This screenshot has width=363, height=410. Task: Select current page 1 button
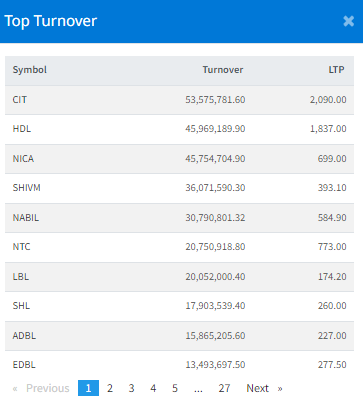click(x=88, y=388)
